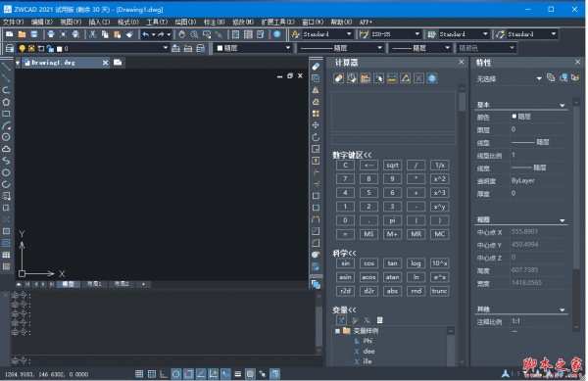The image size is (588, 381).
Task: Select the Rotate modify tool
Action: coord(316,137)
